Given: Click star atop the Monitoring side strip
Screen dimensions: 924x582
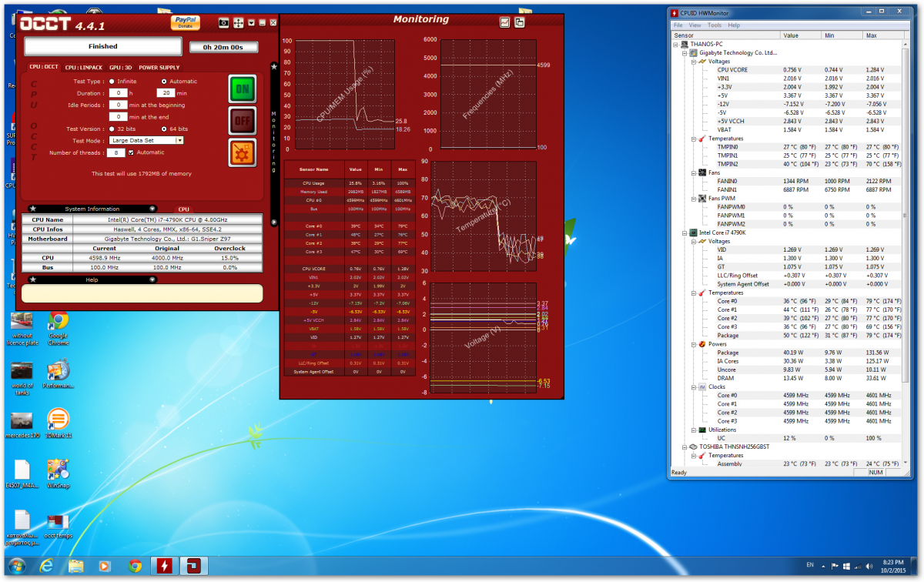Looking at the screenshot, I should [274, 66].
